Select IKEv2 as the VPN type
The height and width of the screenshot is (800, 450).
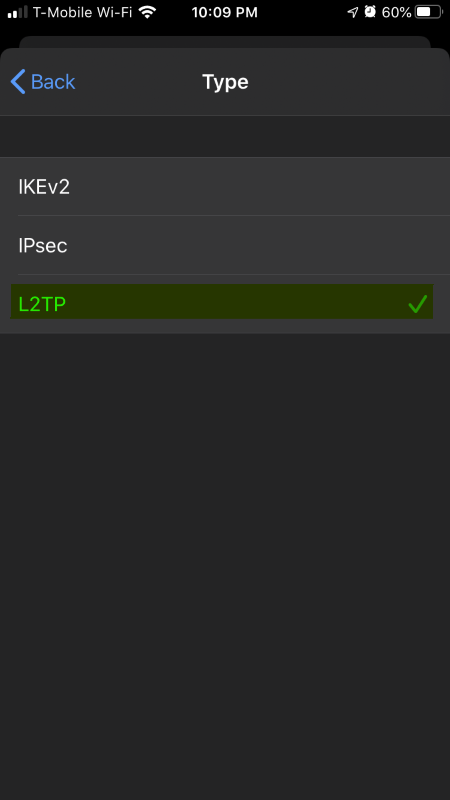point(225,187)
